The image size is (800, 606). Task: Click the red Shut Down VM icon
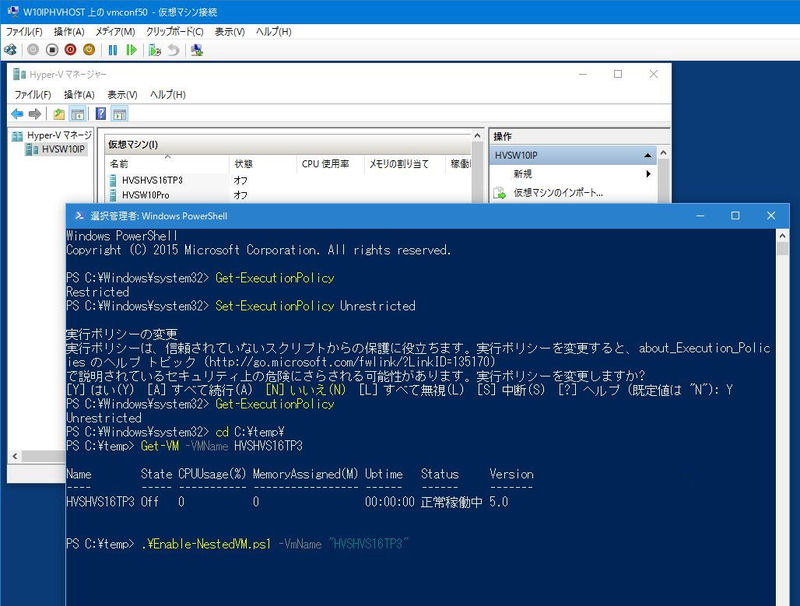[x=70, y=50]
